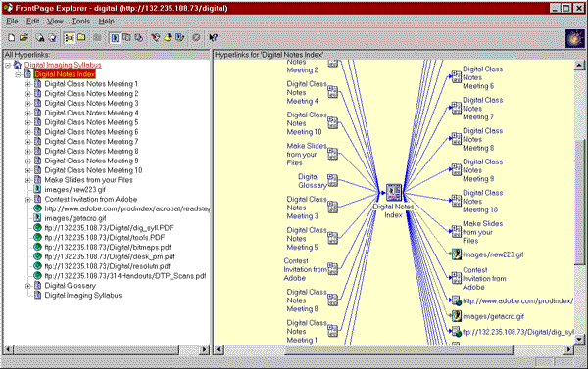Click the diagram vertical scrollbar up arrow
Viewport: 588px width, 369px height.
[579, 66]
